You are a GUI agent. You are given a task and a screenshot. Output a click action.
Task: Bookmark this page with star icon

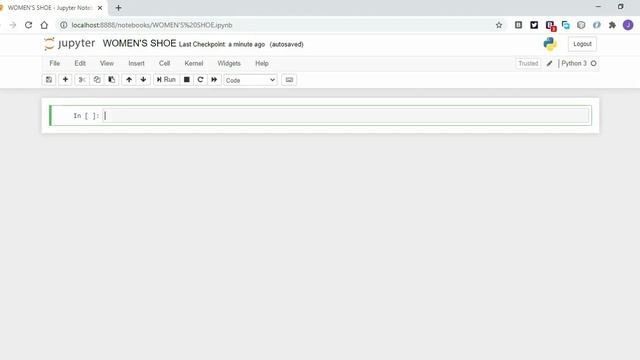click(x=499, y=25)
